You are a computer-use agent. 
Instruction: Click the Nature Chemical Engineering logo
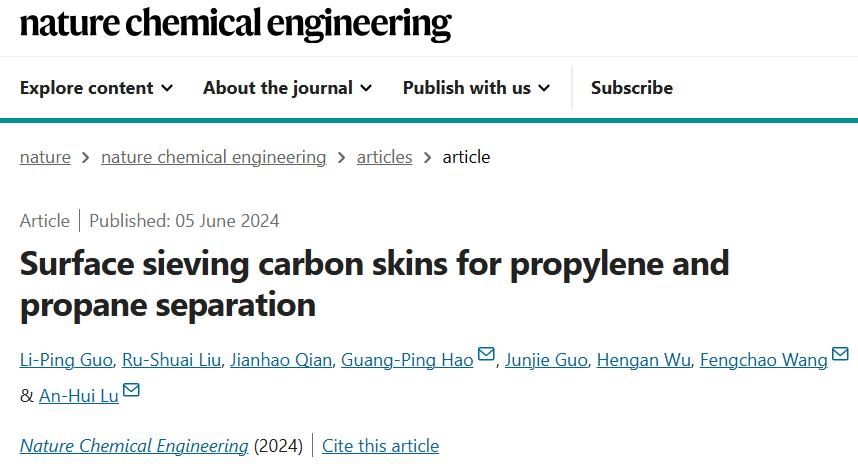pos(235,23)
